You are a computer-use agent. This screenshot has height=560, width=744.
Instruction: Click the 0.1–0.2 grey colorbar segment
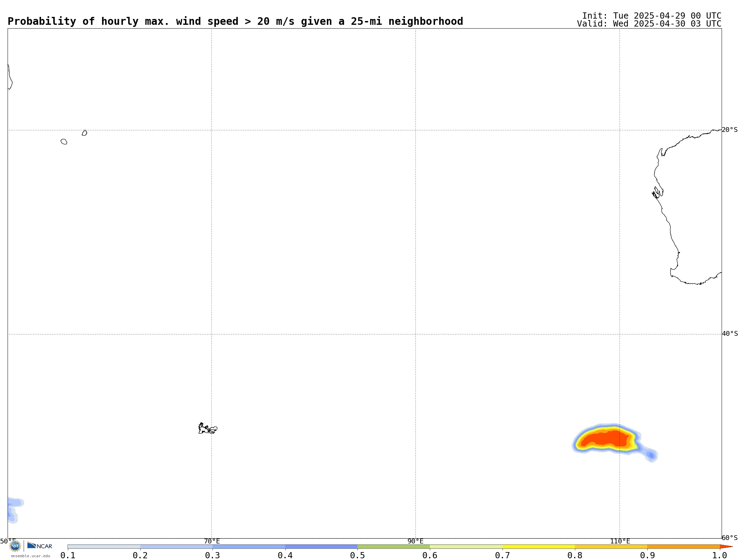pos(104,547)
